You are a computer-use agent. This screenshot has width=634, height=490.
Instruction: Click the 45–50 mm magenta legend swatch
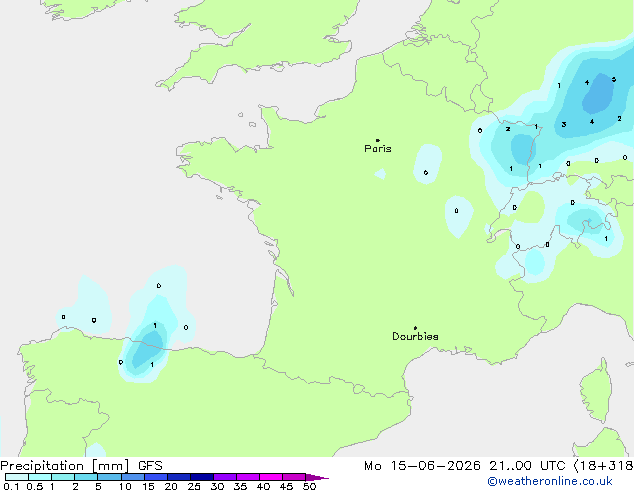pyautogui.click(x=293, y=477)
